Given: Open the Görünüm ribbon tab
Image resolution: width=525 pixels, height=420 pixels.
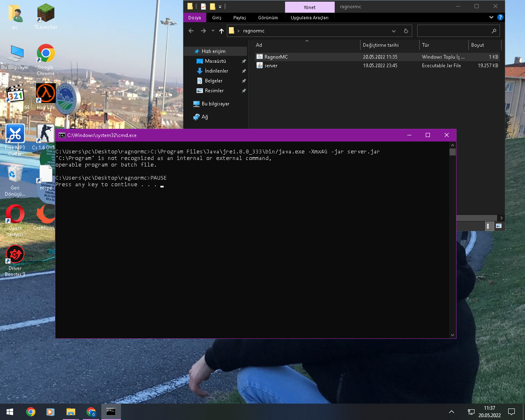Looking at the screenshot, I should coord(268,18).
